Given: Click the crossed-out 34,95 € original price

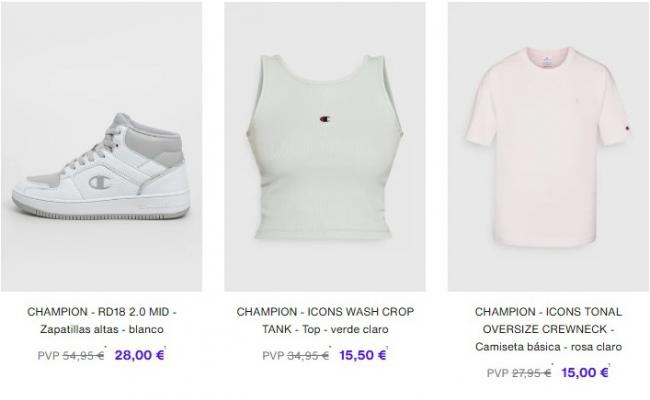Looking at the screenshot, I should [308, 356].
